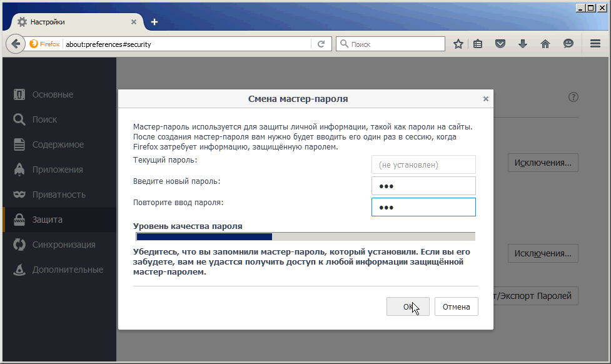The image size is (611, 364).
Task: Click the smiley chat icon
Action: (x=568, y=44)
